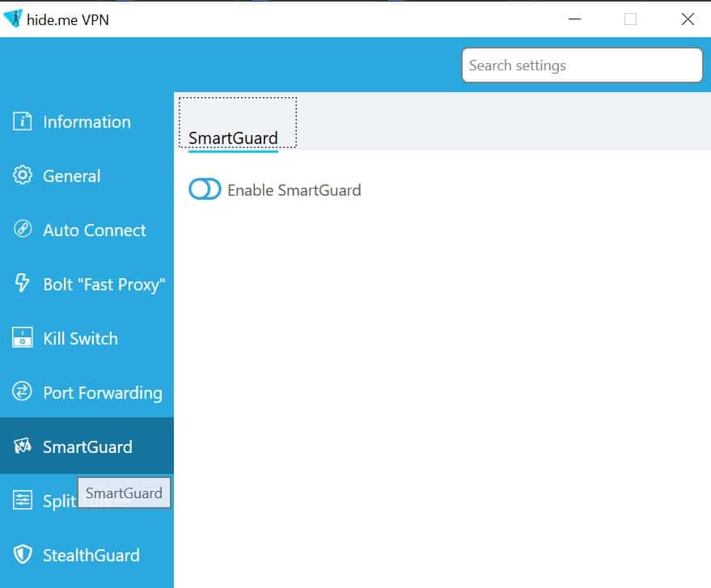Click the SmartGuard sidebar icon
The width and height of the screenshot is (711, 588).
point(22,446)
